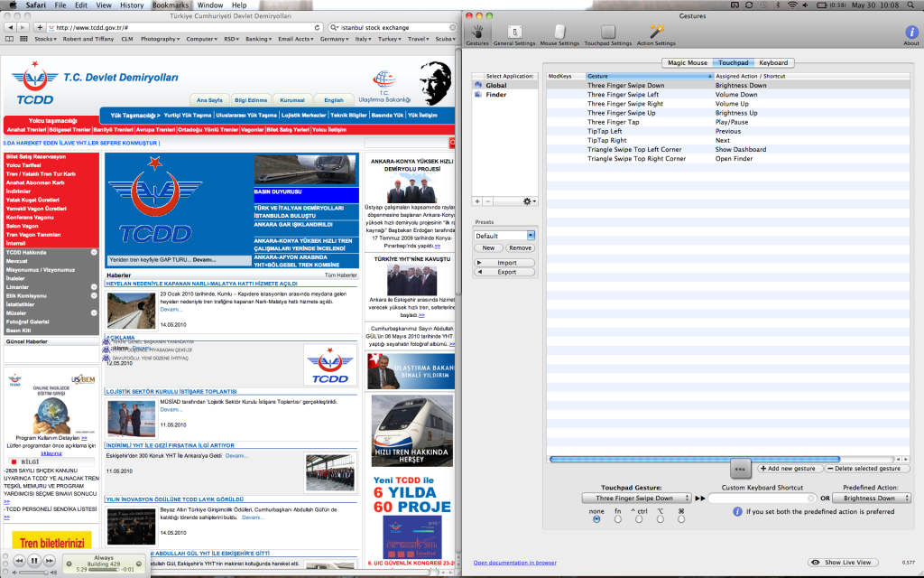Expand Travel bookmarks folder
Screen dimensions: 924x578
click(418, 39)
